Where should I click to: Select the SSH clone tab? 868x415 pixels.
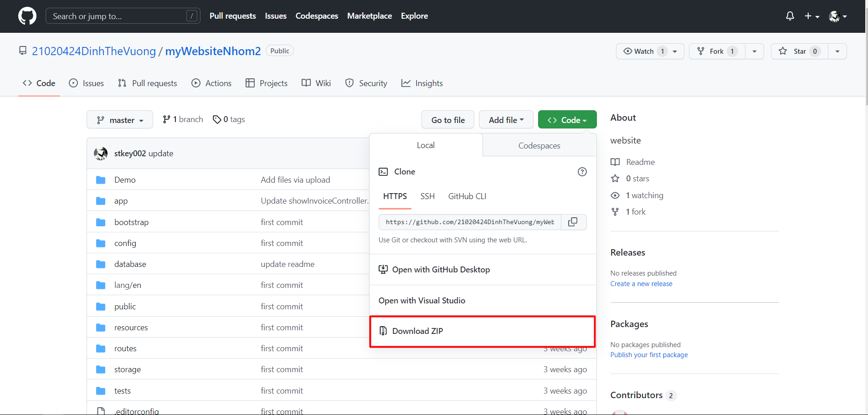pyautogui.click(x=427, y=196)
